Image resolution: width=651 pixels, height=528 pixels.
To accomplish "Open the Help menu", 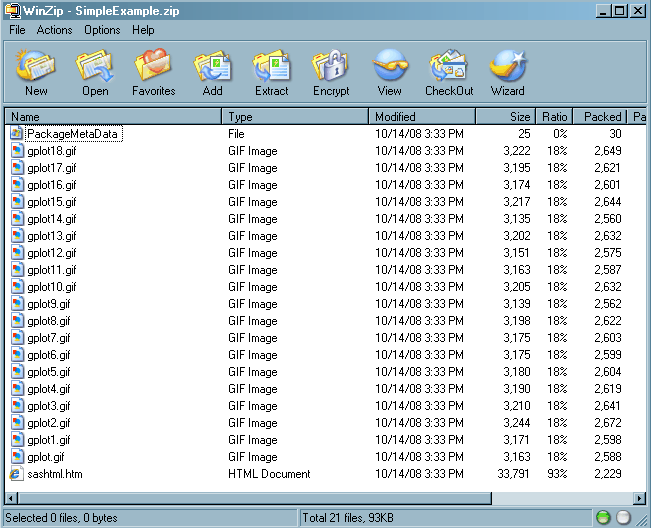I will [143, 30].
